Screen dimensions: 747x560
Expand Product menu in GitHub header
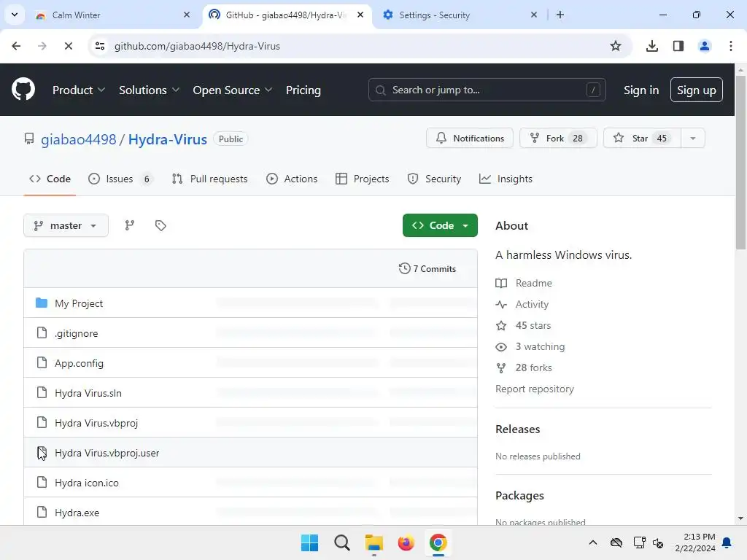tap(79, 90)
